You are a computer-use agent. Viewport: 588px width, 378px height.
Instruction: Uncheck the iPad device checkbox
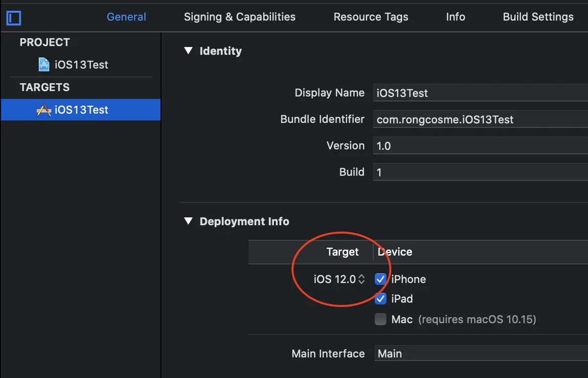pyautogui.click(x=381, y=299)
